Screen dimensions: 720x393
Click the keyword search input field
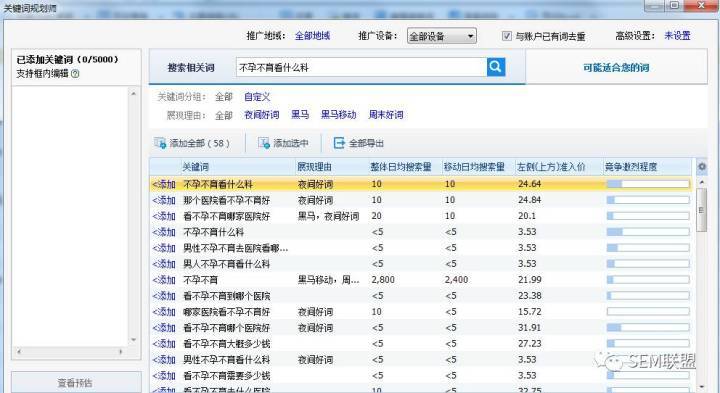(x=361, y=67)
